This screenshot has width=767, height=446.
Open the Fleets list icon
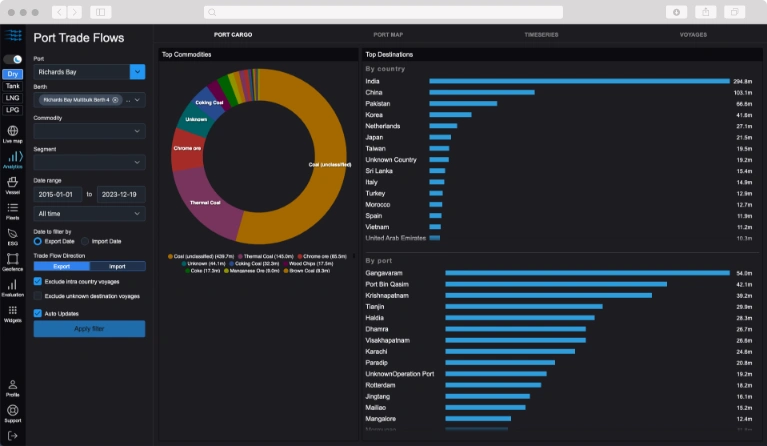13,208
